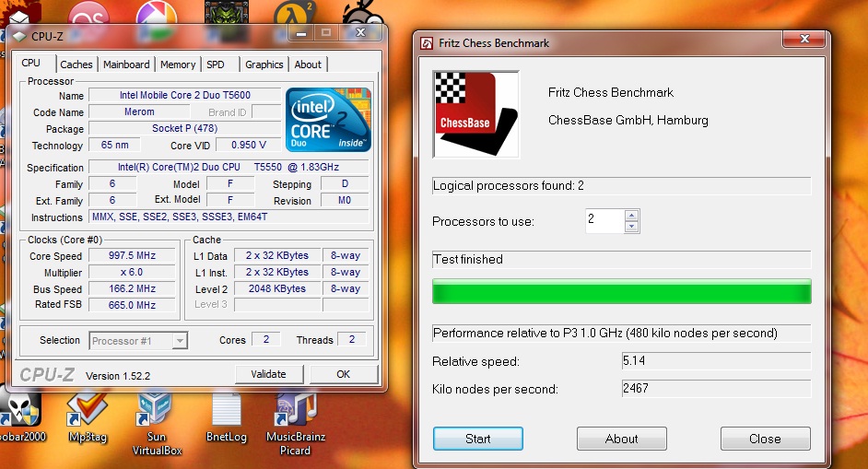This screenshot has width=868, height=469.
Task: Click the 65 nm technology value
Action: click(x=114, y=145)
